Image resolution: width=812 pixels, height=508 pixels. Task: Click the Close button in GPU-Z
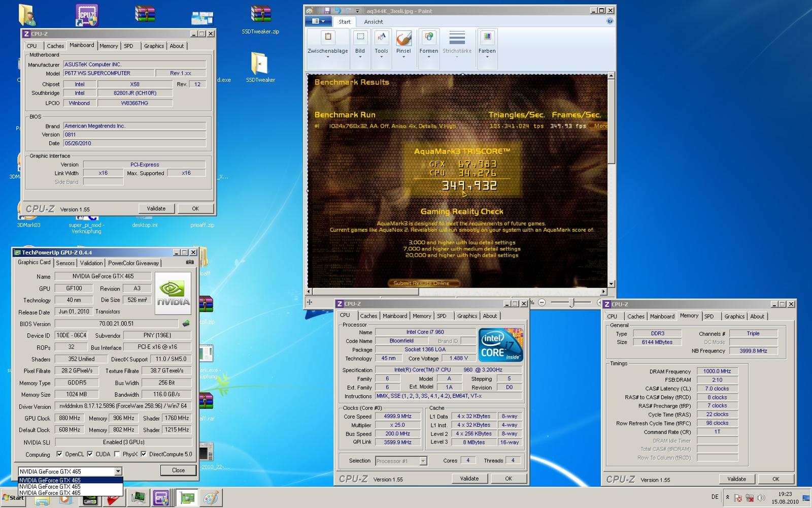[x=178, y=470]
